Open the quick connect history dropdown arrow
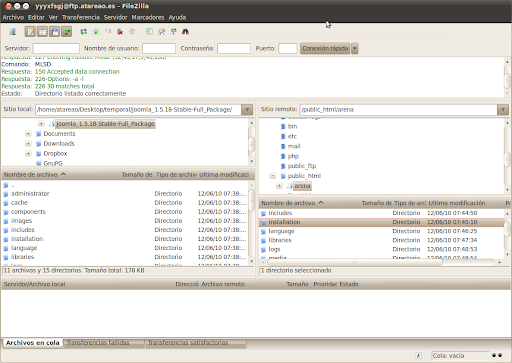This screenshot has width=512, height=363. pos(355,48)
